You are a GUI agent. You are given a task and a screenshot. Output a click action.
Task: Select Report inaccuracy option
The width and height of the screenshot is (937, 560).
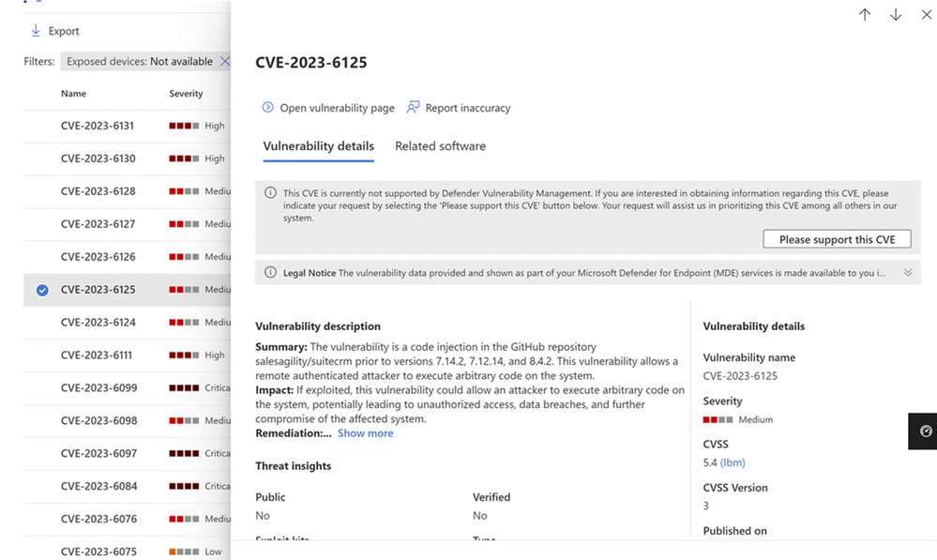point(468,108)
